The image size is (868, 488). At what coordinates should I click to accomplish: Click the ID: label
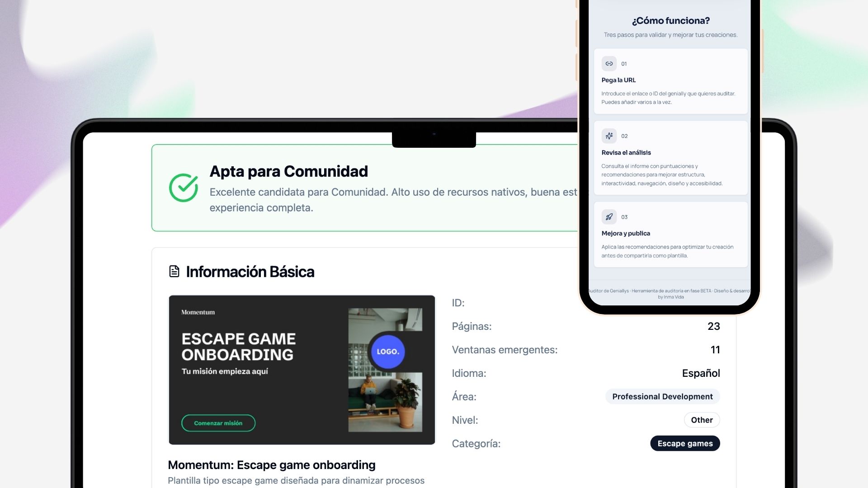coord(458,303)
